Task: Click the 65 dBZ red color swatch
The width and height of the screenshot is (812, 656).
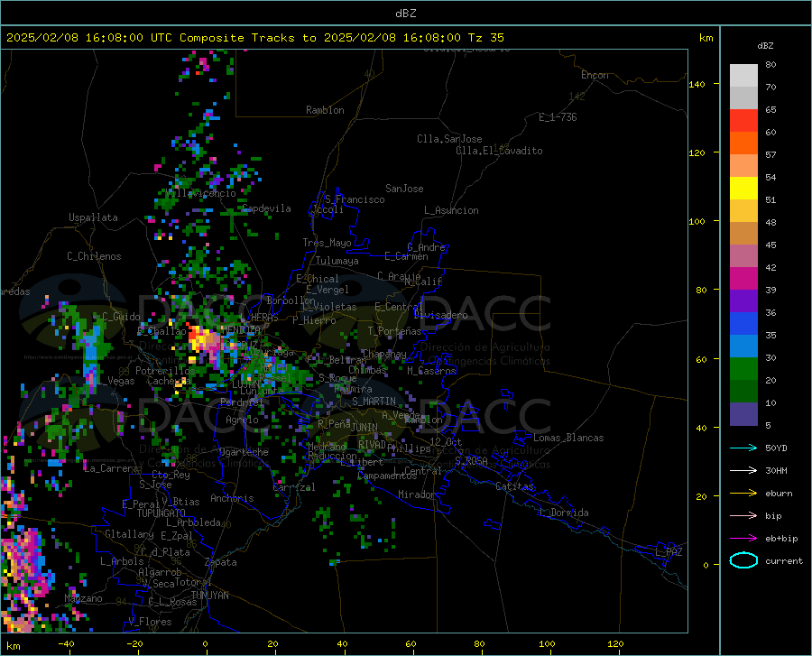Action: (x=743, y=120)
